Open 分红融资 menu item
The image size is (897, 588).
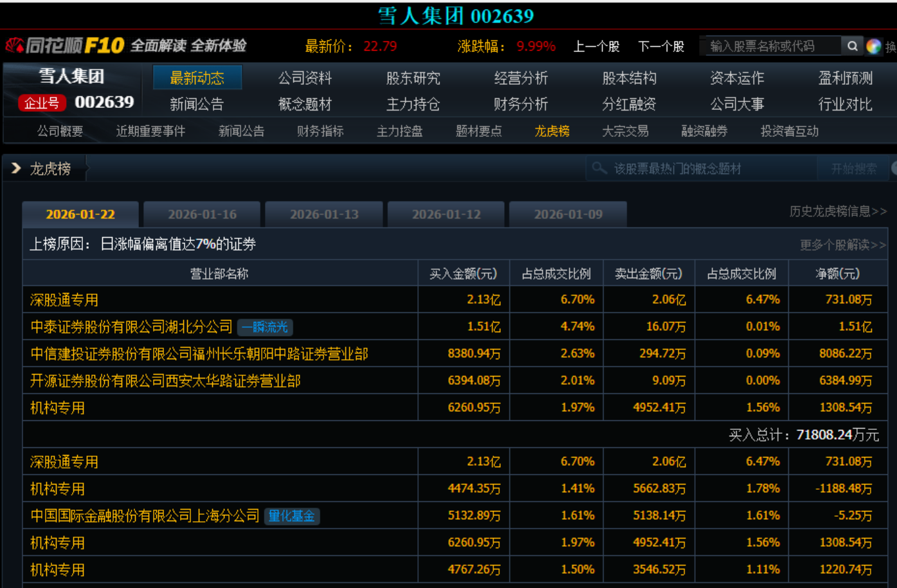[629, 104]
